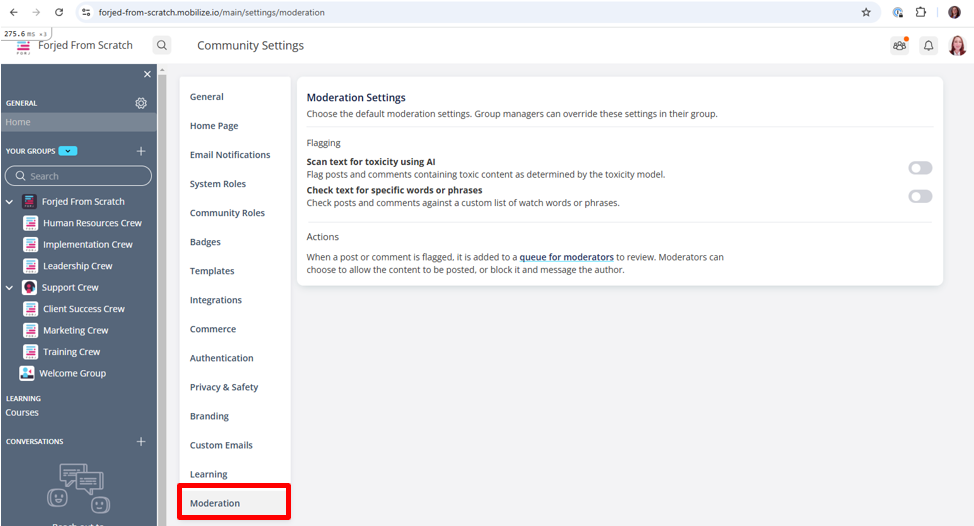Click the browser address bar URL
Viewport: 974px width, 526px height.
(211, 12)
